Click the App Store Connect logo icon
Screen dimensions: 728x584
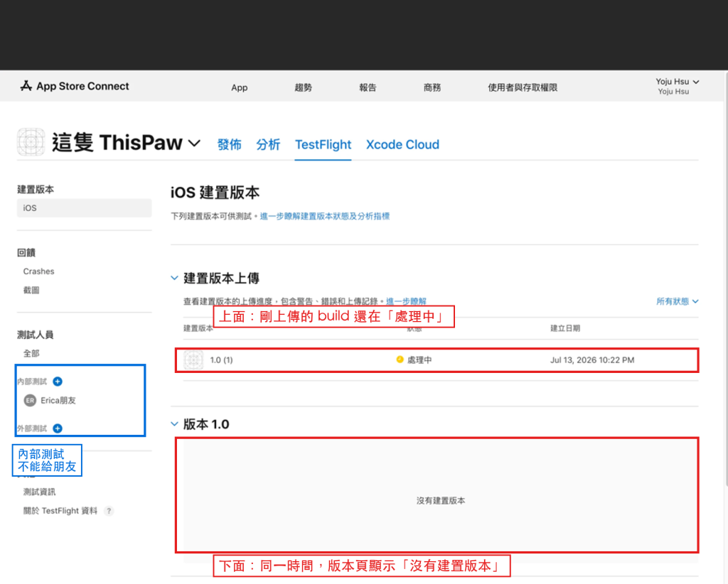coord(26,86)
